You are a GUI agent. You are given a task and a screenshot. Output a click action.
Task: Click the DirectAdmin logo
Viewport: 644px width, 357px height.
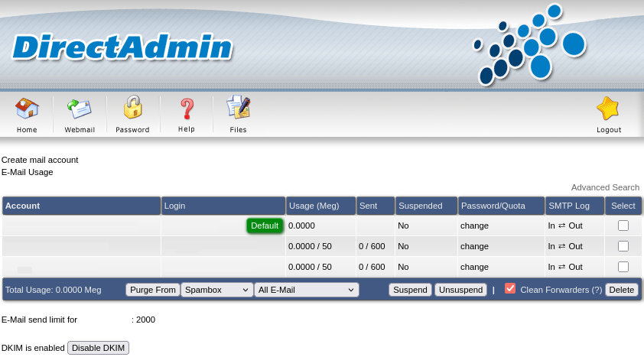tap(122, 47)
